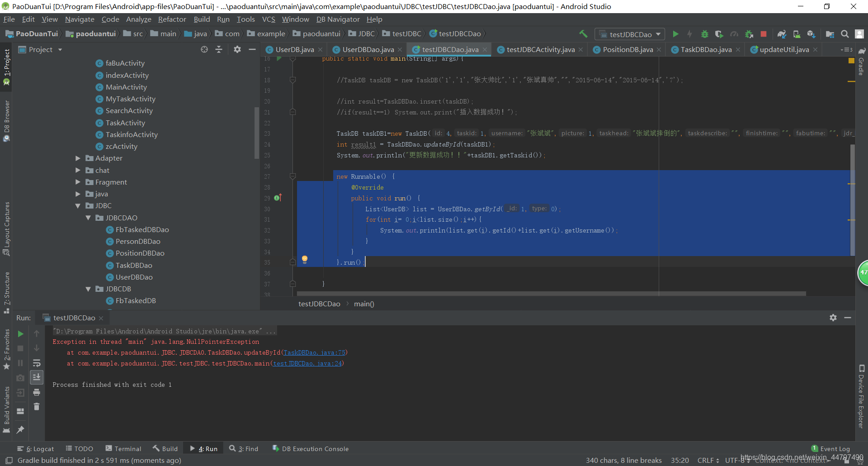Open the AVD Manager icon
The height and width of the screenshot is (466, 868).
[x=797, y=34]
